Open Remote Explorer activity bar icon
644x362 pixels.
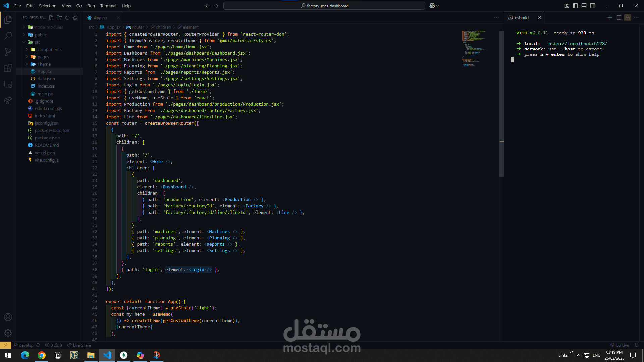(x=8, y=84)
